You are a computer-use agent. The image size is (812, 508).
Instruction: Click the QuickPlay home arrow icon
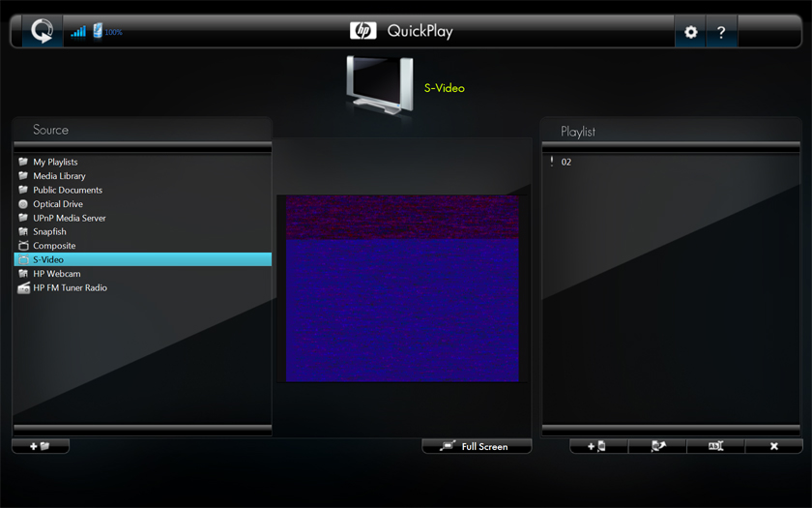tap(42, 31)
